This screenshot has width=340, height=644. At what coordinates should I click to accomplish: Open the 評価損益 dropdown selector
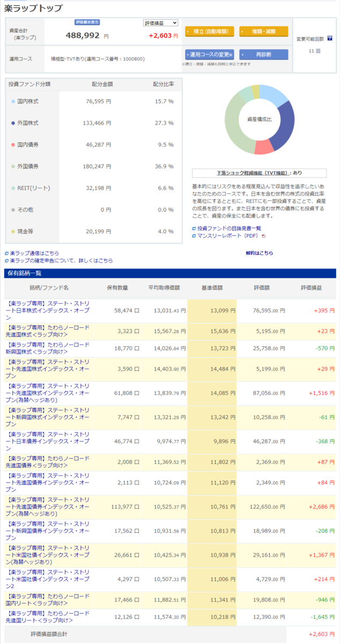(x=160, y=23)
